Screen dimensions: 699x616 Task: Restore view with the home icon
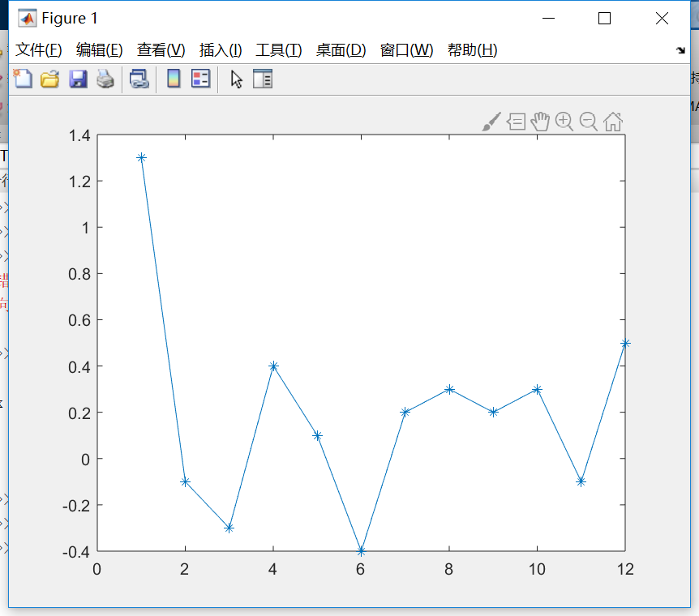point(613,122)
